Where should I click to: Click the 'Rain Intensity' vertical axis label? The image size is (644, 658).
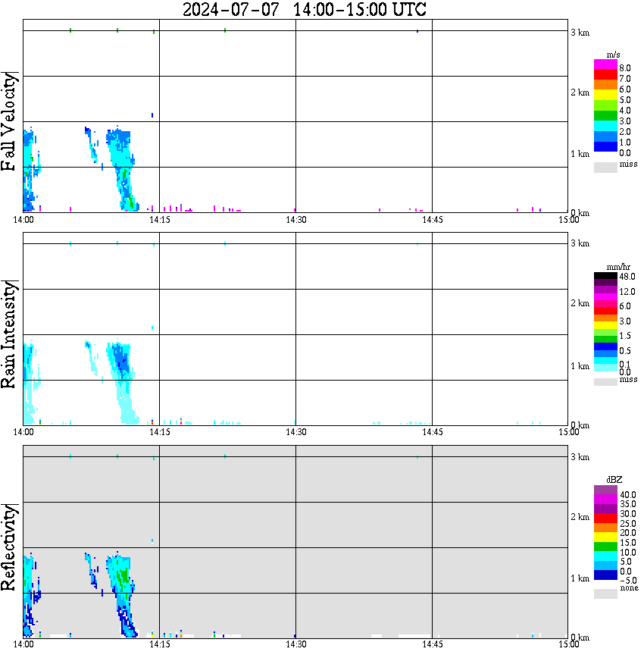point(9,334)
